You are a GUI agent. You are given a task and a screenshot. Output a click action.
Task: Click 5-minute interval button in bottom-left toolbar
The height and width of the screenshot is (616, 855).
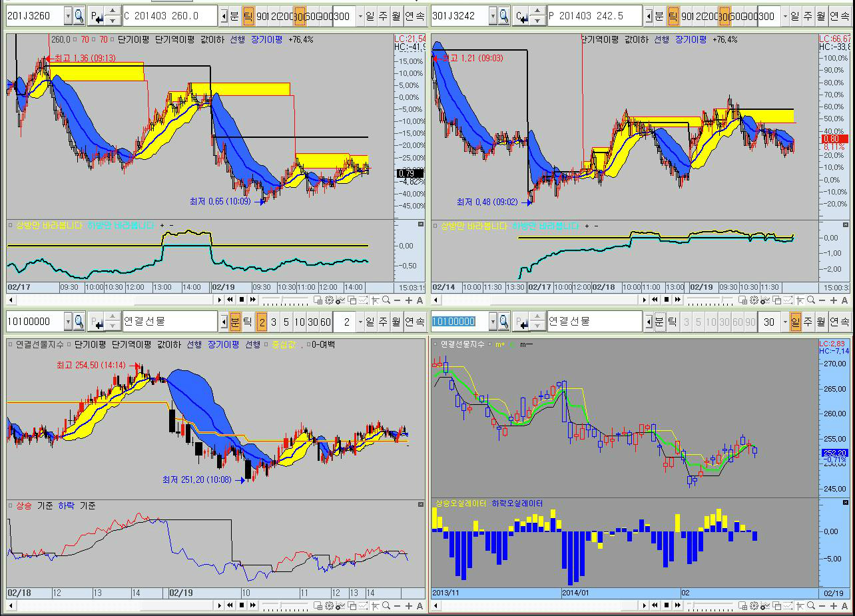286,322
